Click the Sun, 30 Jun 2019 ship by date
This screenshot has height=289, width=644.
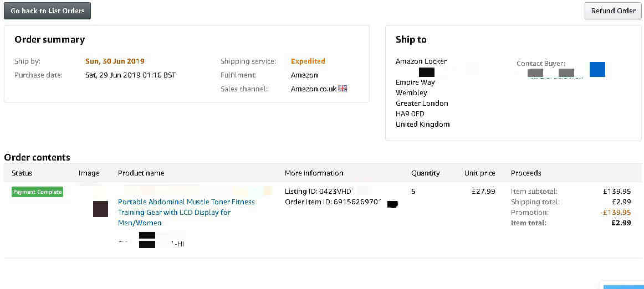click(115, 61)
